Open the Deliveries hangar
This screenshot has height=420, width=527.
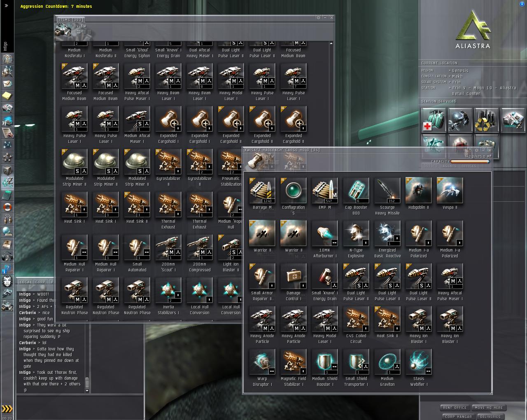point(490,417)
